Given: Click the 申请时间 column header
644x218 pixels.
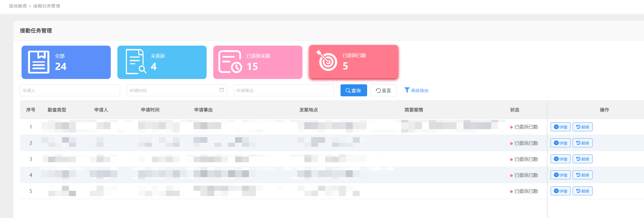Looking at the screenshot, I should 150,110.
